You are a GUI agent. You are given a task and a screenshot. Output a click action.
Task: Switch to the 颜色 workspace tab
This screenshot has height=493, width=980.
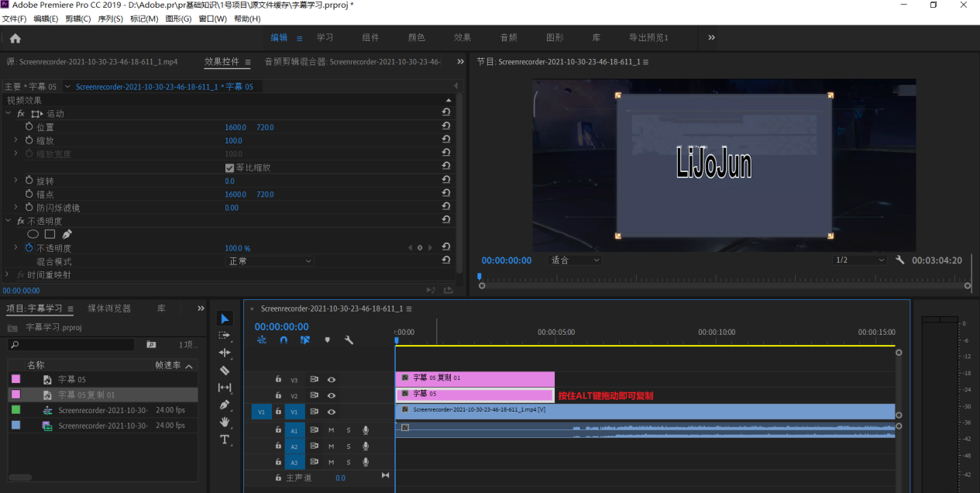(x=417, y=37)
